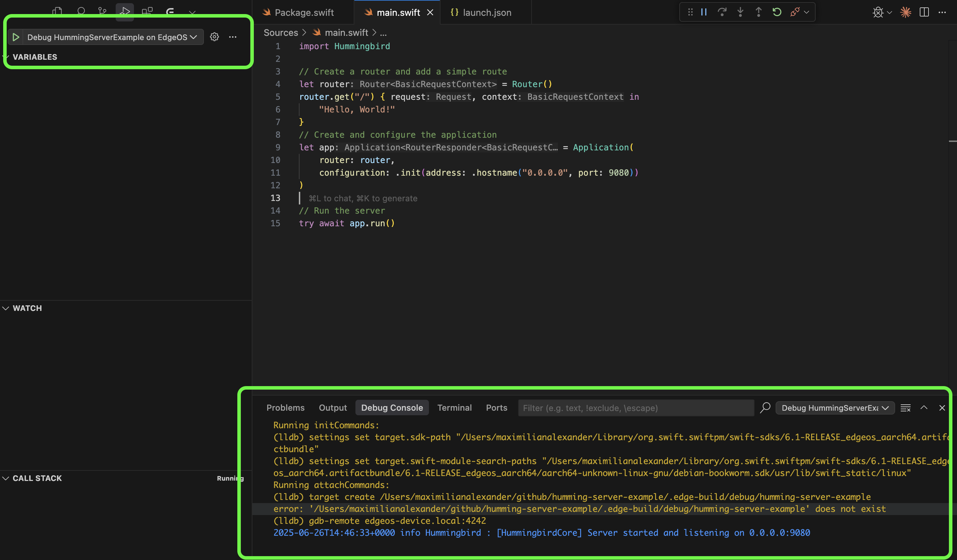The image size is (957, 560).
Task: Click the Sources breadcrumb
Action: 281,33
